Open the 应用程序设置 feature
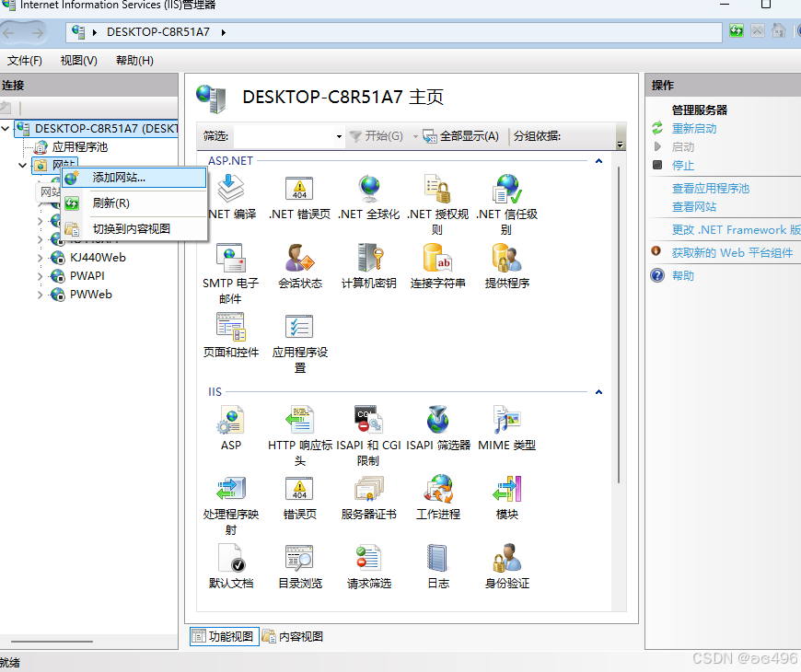Screen dimensions: 801x672 click(300, 342)
